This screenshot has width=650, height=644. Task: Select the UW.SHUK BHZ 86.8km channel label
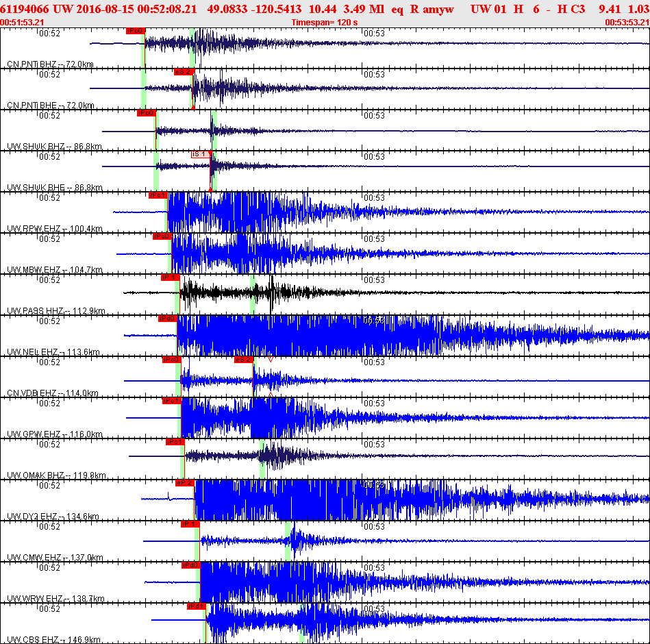(x=54, y=147)
